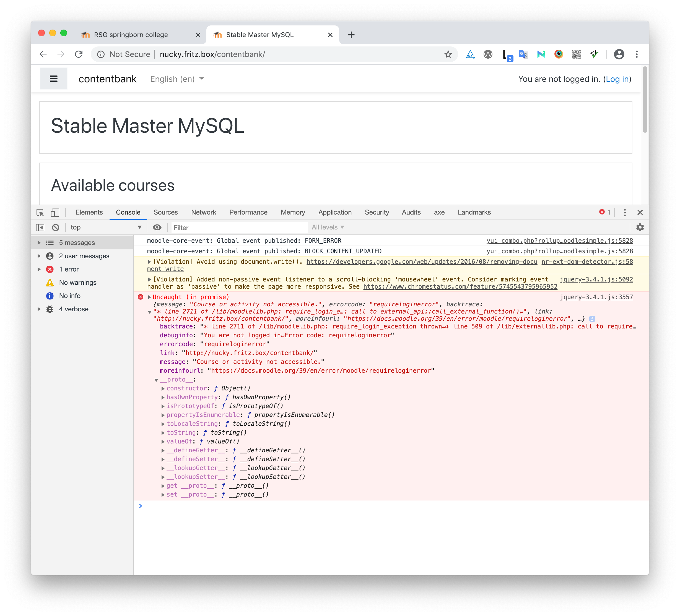Screen dimensions: 680x616
Task: Open the English (en) language menu
Action: pos(177,79)
